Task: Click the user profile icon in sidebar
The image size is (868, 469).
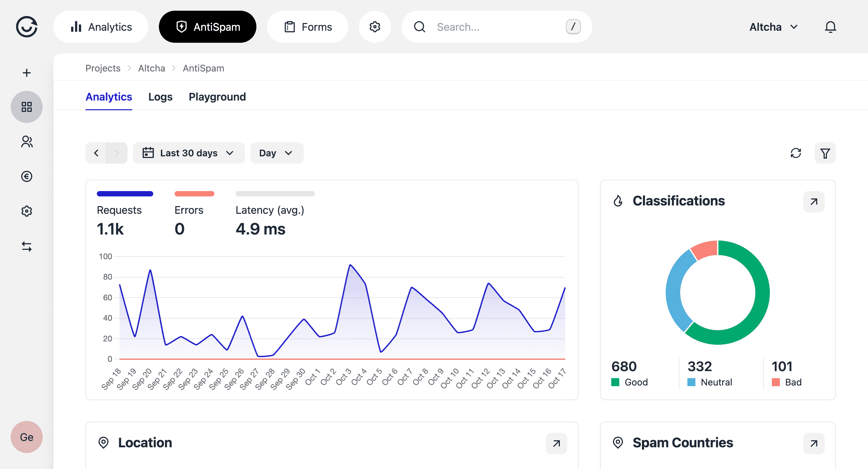Action: [x=27, y=142]
